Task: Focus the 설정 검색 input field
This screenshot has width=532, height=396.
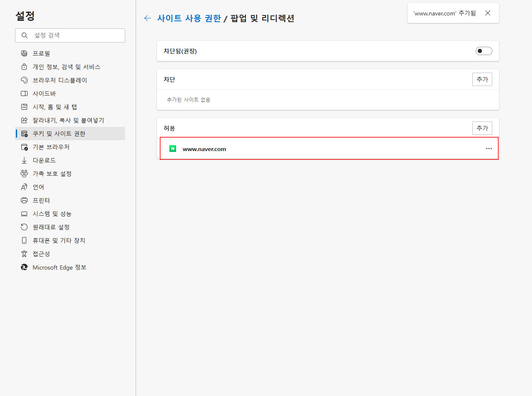Action: (70, 35)
